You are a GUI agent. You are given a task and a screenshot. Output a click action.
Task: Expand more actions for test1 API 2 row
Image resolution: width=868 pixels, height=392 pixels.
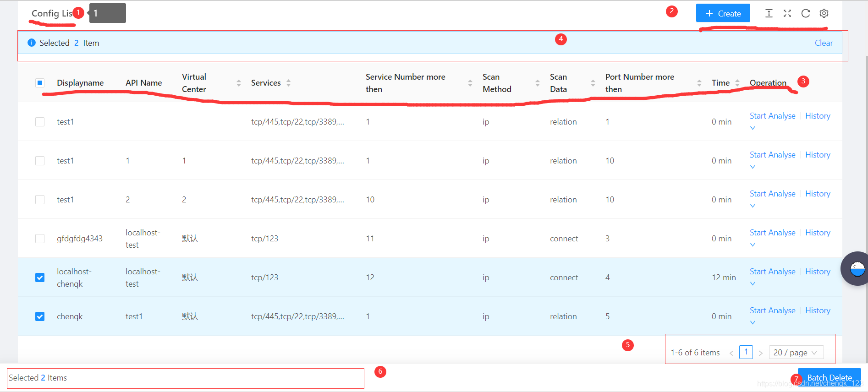(x=753, y=206)
